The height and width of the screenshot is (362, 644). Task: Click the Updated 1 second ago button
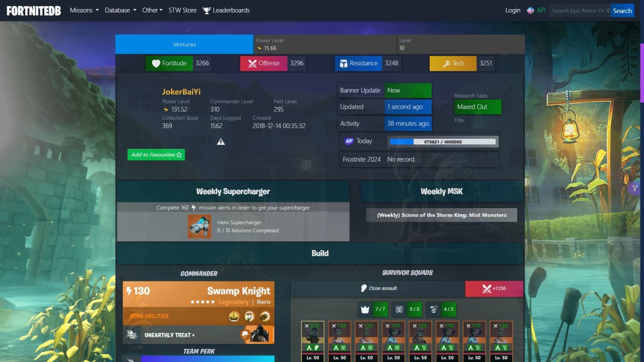(408, 107)
